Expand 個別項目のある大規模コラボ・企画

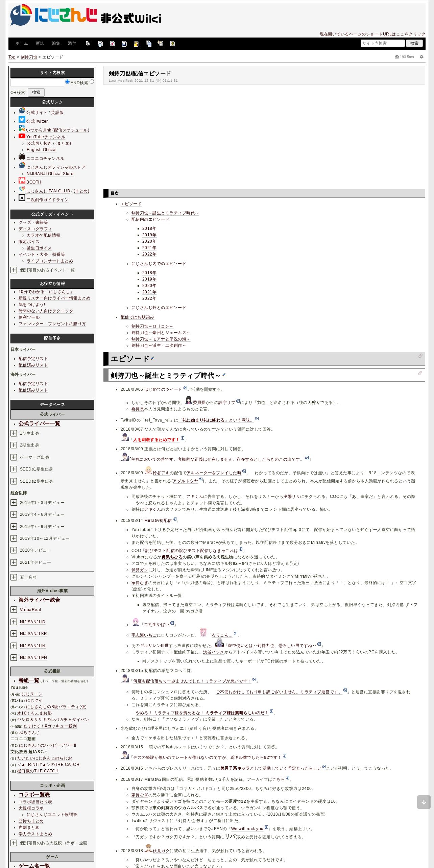pyautogui.click(x=14, y=843)
